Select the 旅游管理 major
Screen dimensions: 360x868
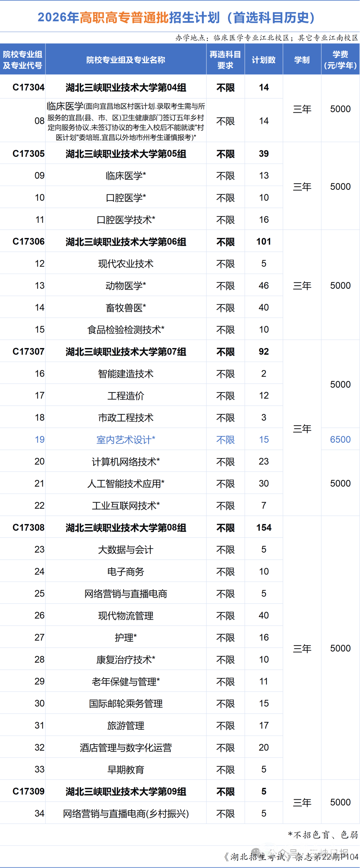[126, 726]
